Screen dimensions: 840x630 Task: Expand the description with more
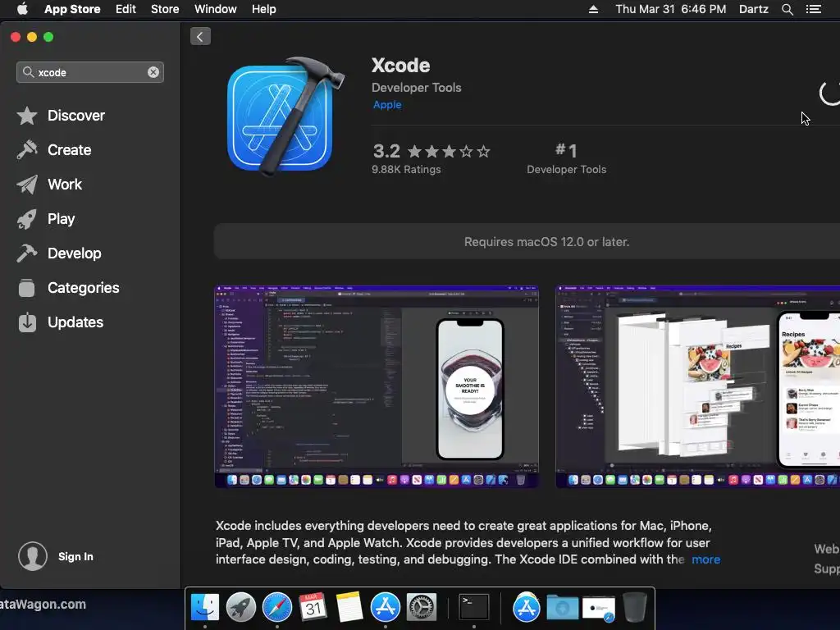706,559
